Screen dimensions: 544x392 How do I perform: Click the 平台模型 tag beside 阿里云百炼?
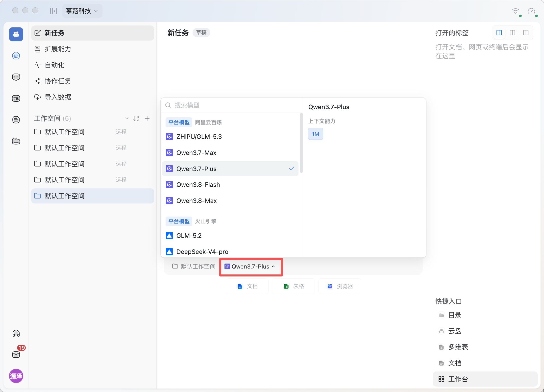(179, 122)
